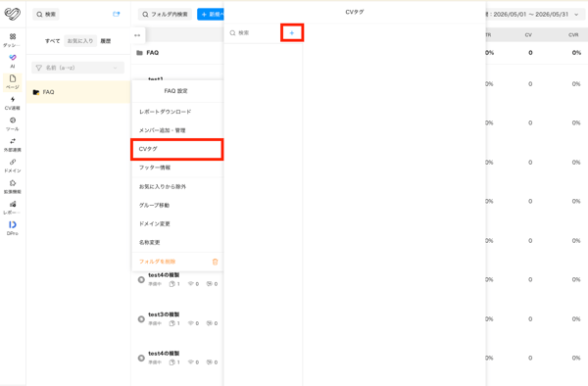Open the DPro sidebar icon
Viewport: 588px width, 386px height.
[x=13, y=228]
